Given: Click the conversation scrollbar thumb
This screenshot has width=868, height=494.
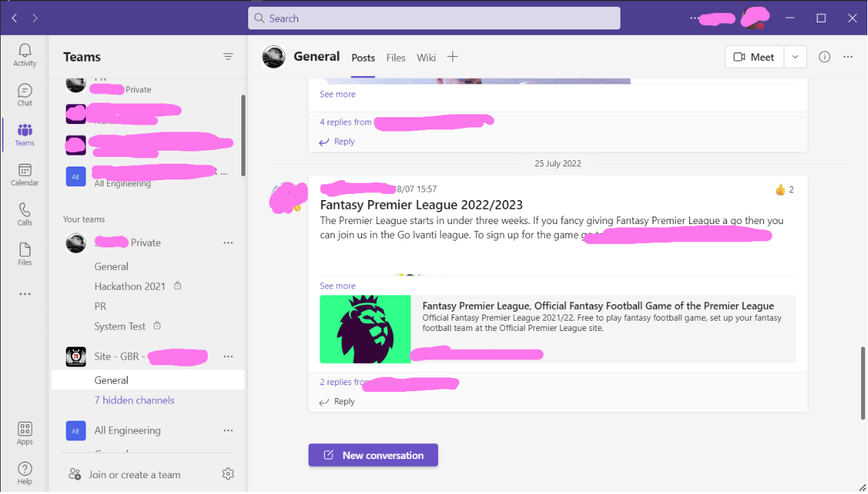Looking at the screenshot, I should point(863,384).
